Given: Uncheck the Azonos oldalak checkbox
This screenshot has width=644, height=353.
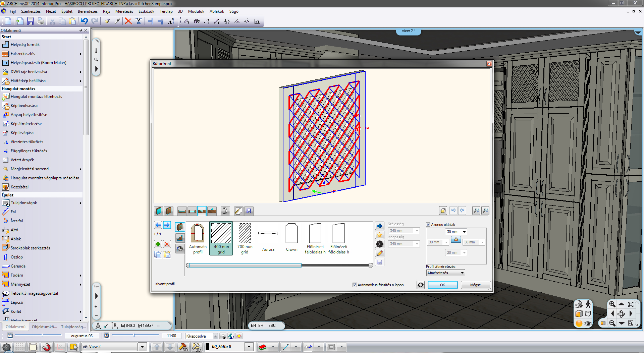Looking at the screenshot, I should point(428,225).
